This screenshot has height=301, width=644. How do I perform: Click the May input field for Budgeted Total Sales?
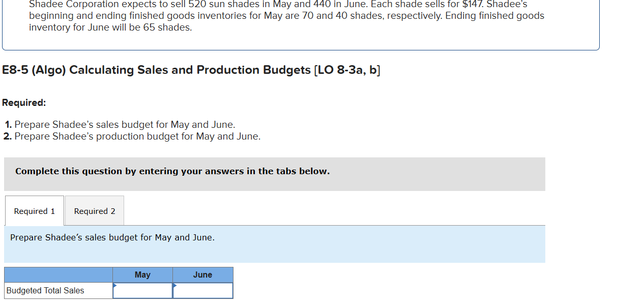coord(142,290)
